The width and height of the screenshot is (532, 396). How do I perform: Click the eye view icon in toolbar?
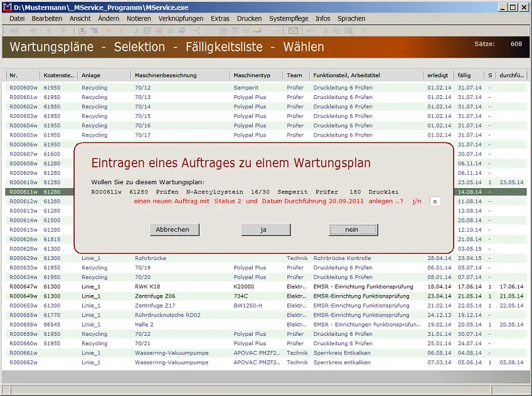coord(245,30)
